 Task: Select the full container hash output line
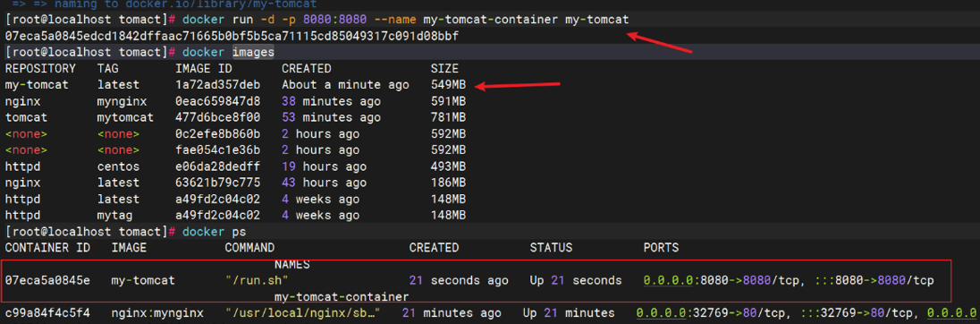click(232, 37)
